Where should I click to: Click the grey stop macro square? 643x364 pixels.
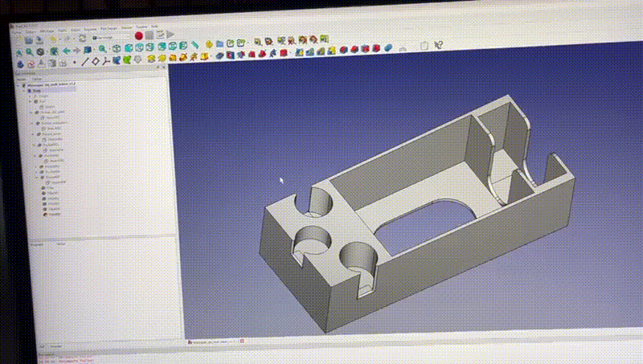pyautogui.click(x=149, y=35)
